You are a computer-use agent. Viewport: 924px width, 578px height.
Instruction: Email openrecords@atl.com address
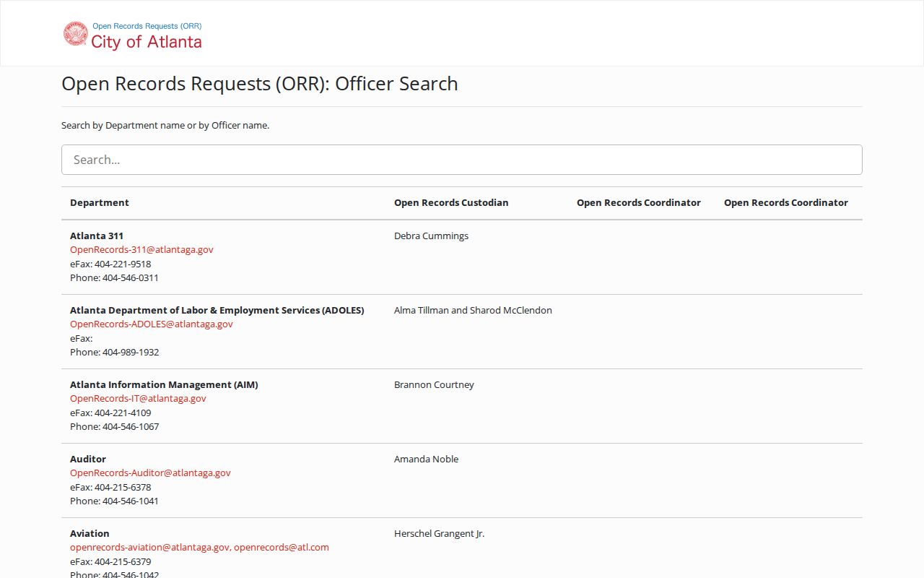pos(282,547)
